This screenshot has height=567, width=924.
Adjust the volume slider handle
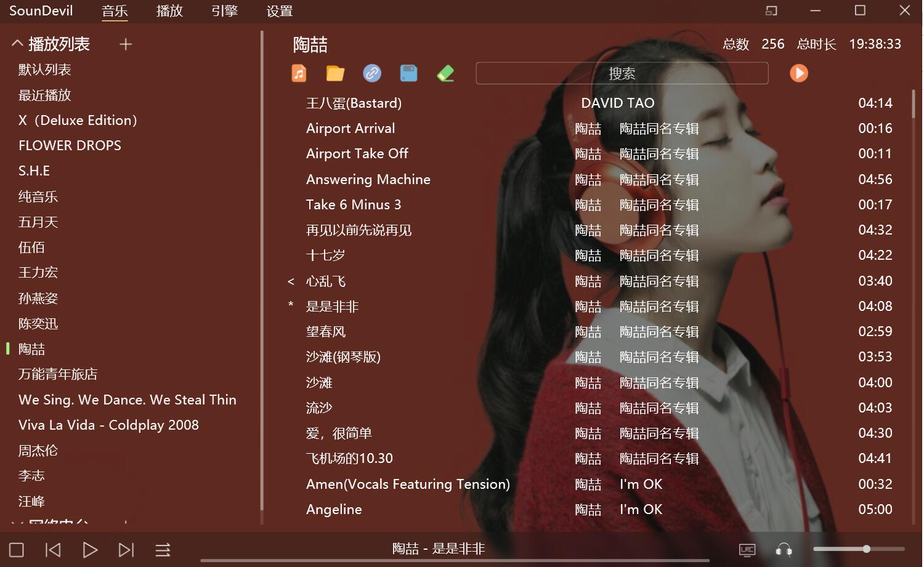(866, 549)
